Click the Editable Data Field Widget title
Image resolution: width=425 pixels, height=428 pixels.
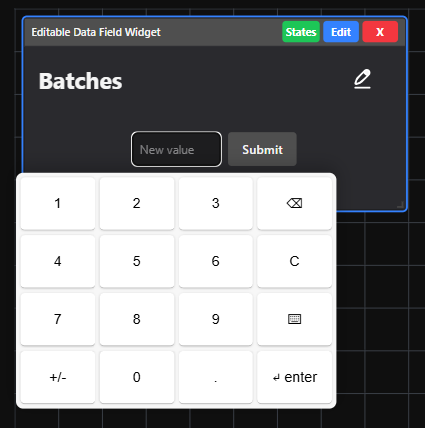96,32
